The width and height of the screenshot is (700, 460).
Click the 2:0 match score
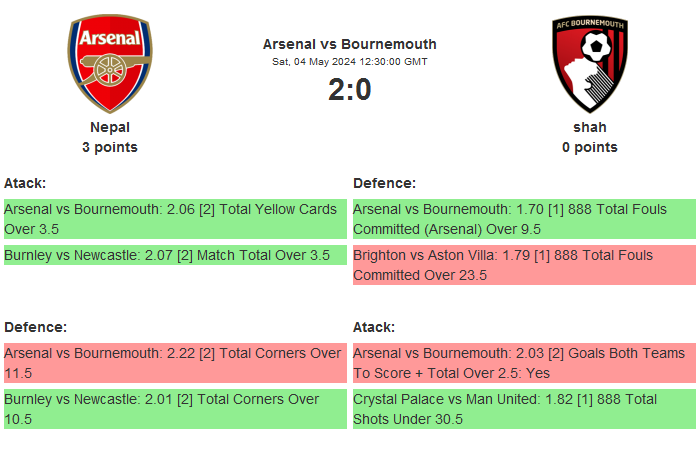349,90
